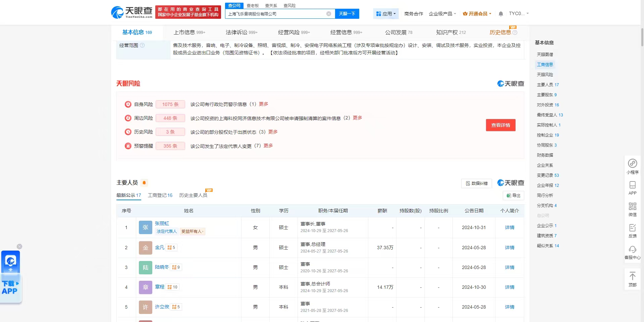Viewport: 644px width, 322px height.
Task: Open the 历史主要人员 sub-tab
Action: click(x=193, y=195)
